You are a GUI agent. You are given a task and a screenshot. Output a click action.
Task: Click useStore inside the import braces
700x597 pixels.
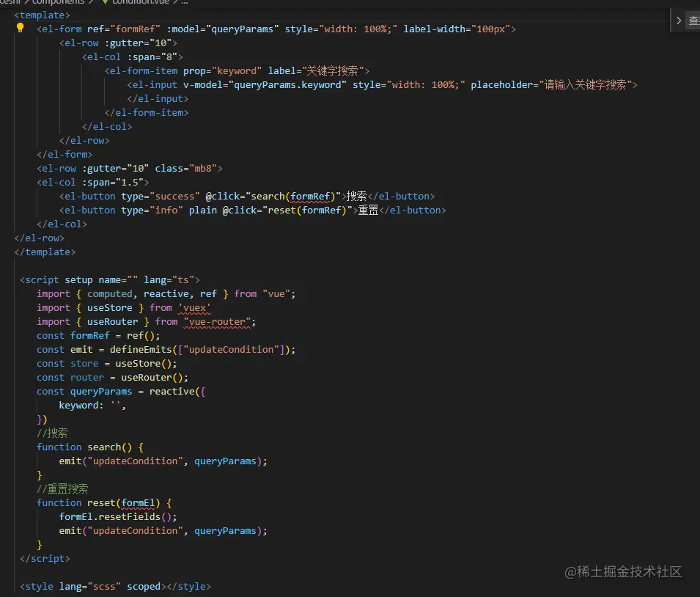point(110,308)
